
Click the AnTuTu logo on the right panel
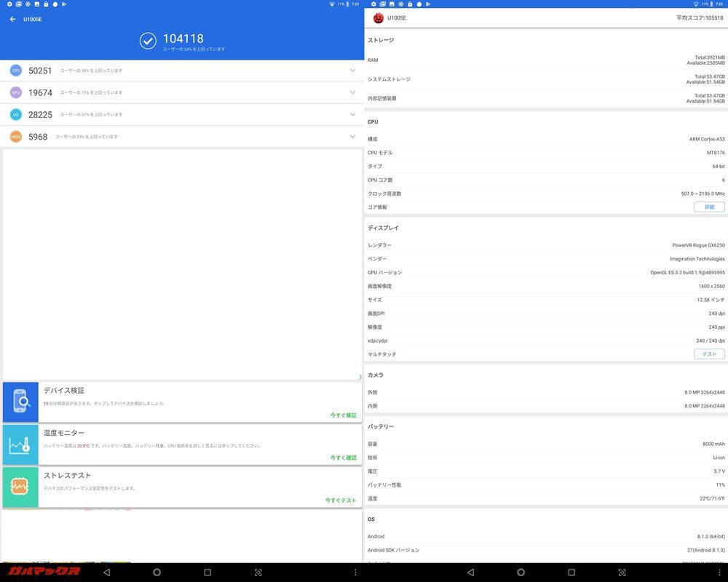tap(378, 19)
